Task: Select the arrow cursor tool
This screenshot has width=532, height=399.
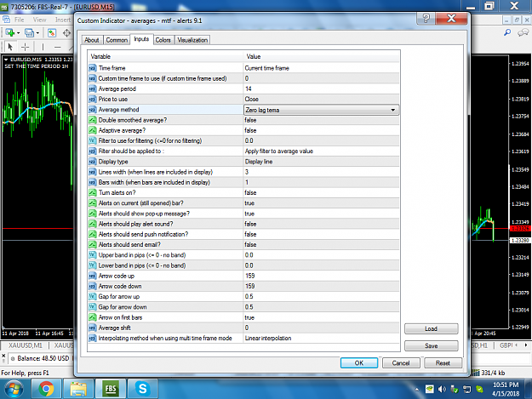Action: pos(10,47)
